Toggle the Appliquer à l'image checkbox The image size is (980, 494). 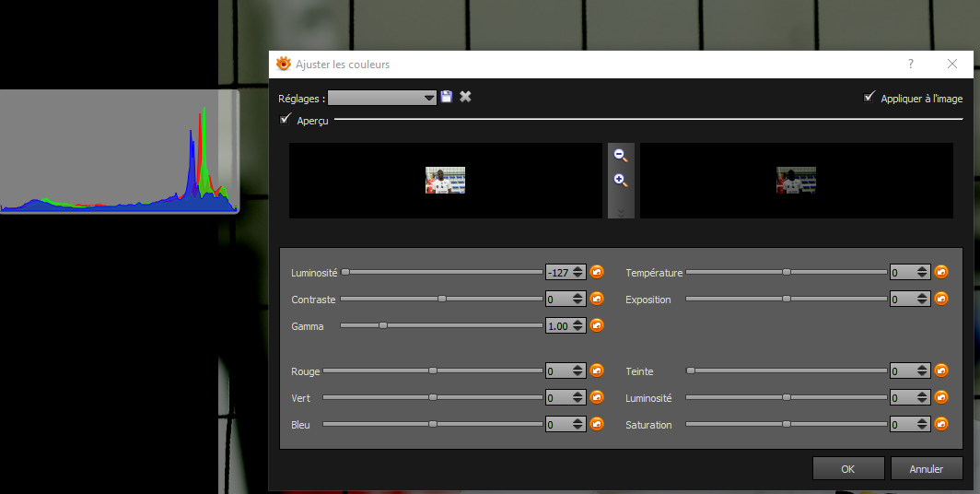869,97
